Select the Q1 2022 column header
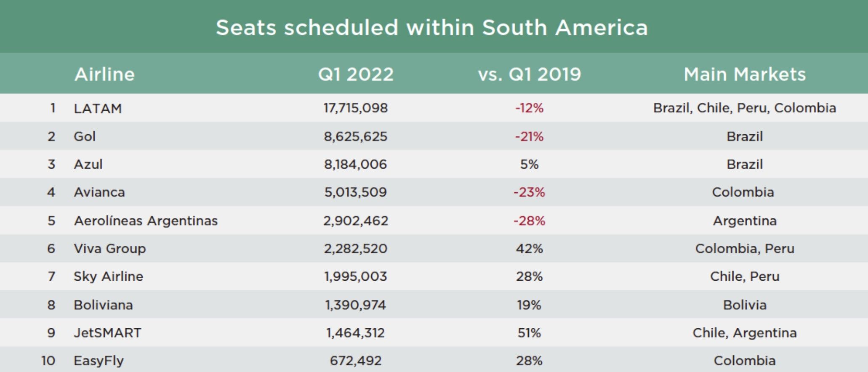This screenshot has height=372, width=868. click(356, 74)
